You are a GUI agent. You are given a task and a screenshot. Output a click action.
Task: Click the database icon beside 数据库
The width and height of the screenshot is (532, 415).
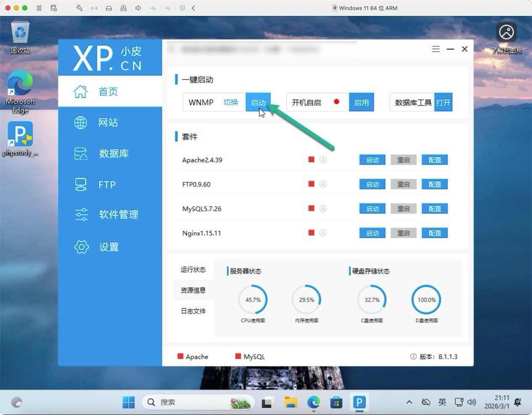pyautogui.click(x=80, y=153)
